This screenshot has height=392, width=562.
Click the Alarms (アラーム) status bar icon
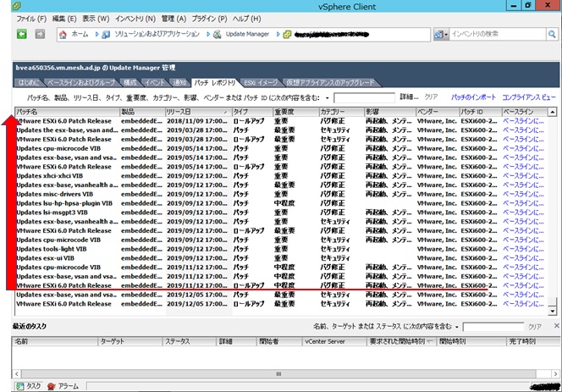click(52, 386)
